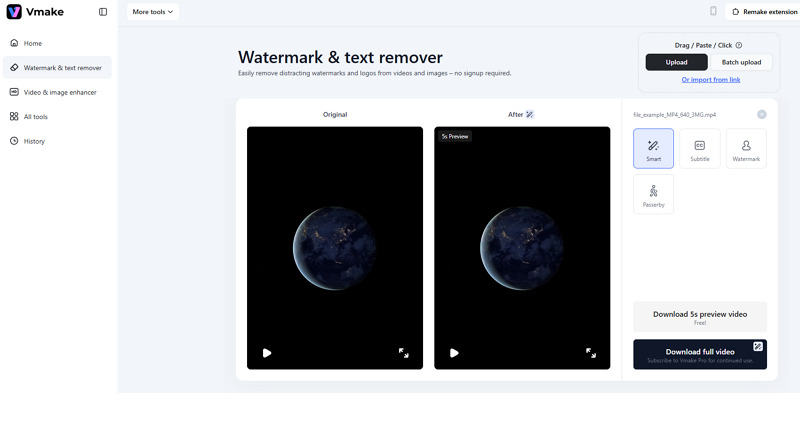Download 5s preview video
The width and height of the screenshot is (800, 446).
point(700,317)
